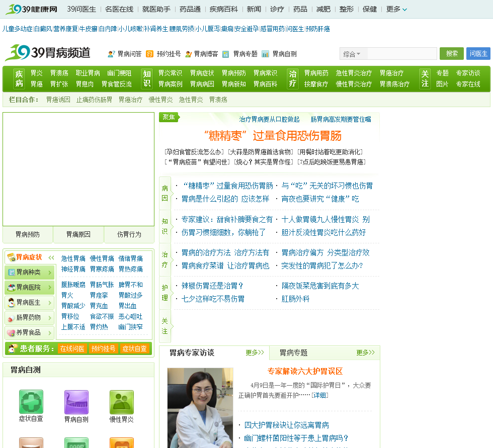Click the 慢性胃炎 green people icon

tap(122, 402)
